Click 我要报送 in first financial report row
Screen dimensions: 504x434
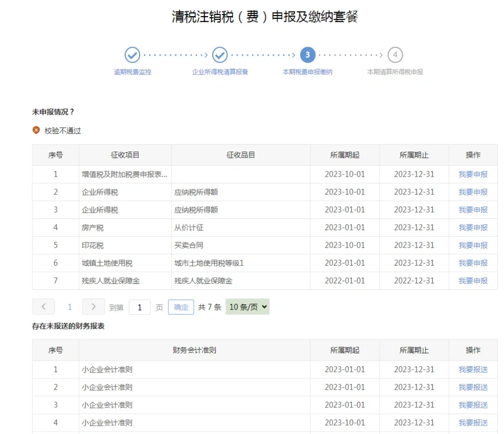pos(473,369)
